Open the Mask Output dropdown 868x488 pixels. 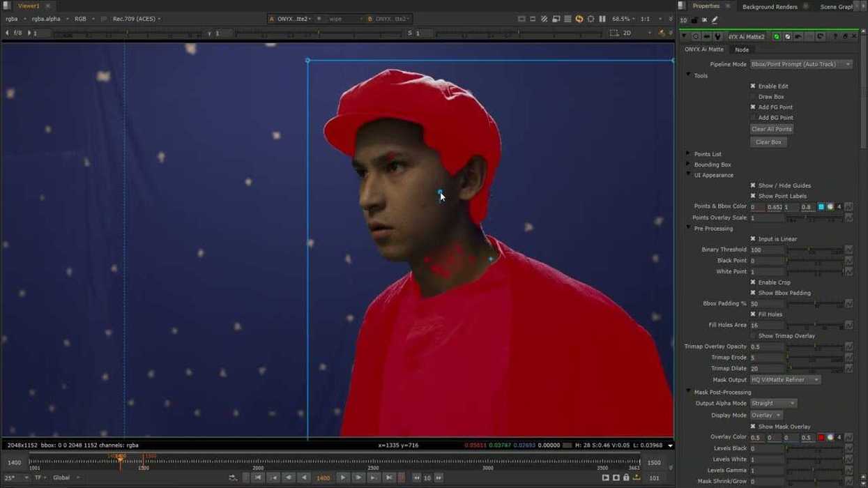click(x=785, y=380)
